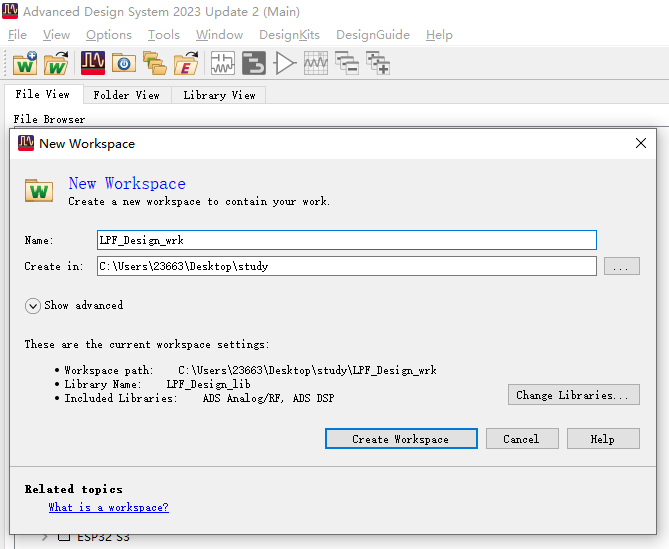Switch to the Folder View tab
Image resolution: width=669 pixels, height=549 pixels.
(127, 95)
